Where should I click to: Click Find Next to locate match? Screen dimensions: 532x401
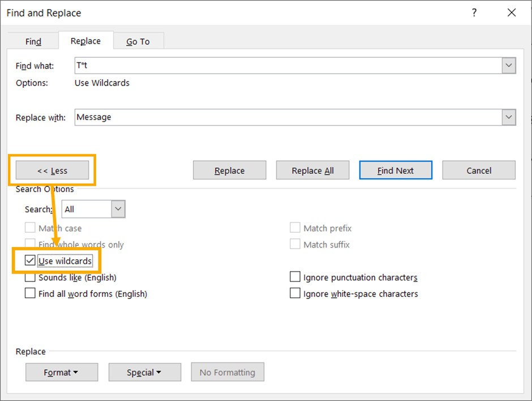click(x=396, y=170)
